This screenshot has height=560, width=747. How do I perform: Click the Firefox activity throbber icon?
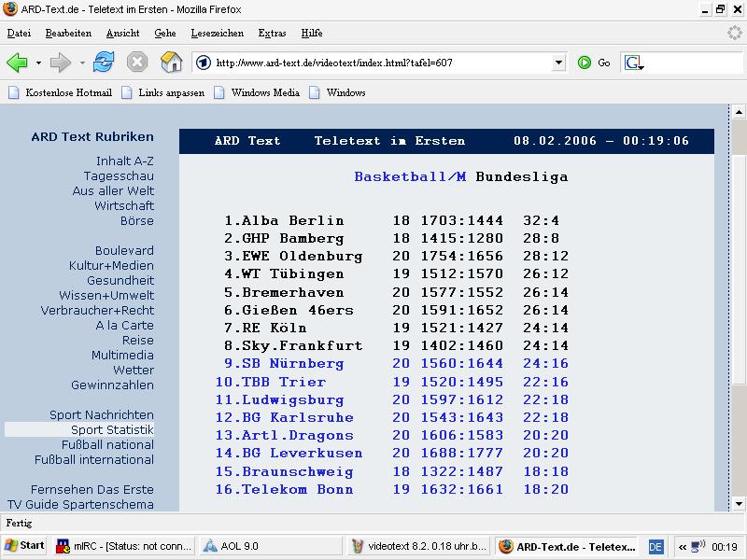(x=735, y=33)
